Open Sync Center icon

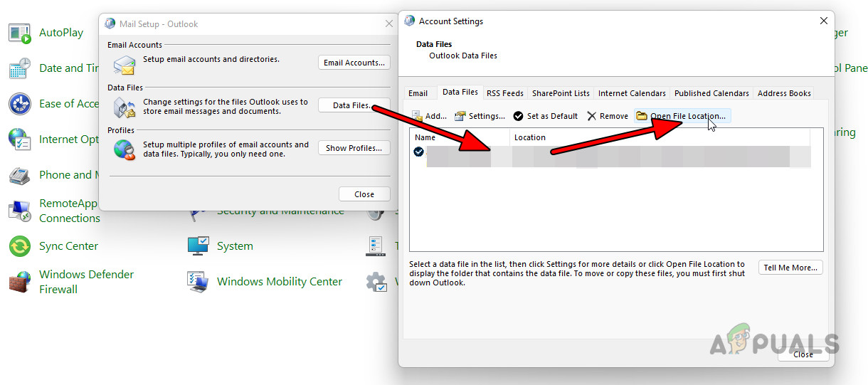click(x=19, y=246)
